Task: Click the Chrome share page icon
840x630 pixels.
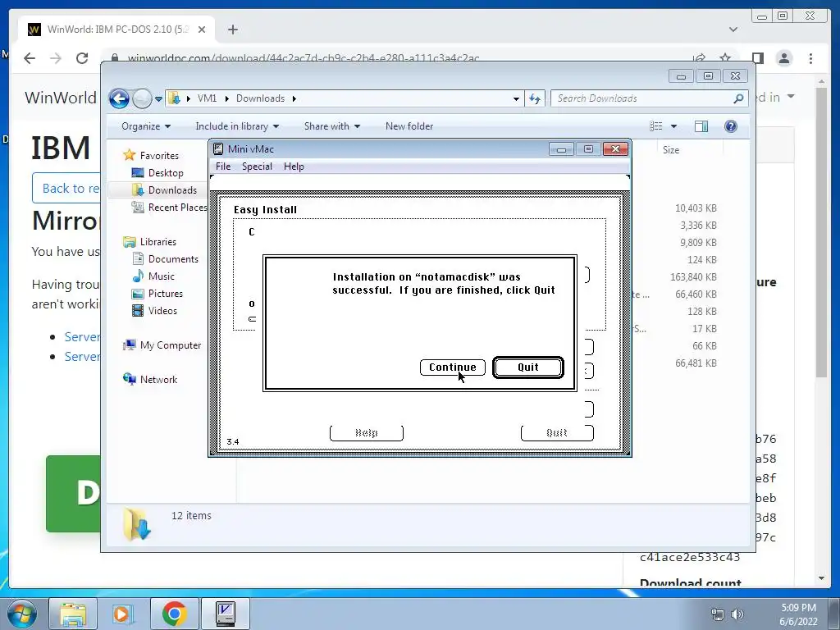Action: tap(699, 58)
